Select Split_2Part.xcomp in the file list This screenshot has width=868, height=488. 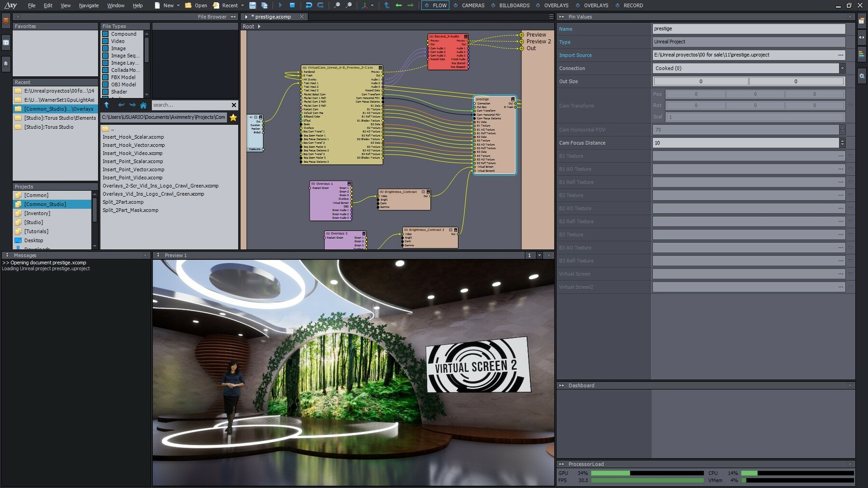(123, 202)
